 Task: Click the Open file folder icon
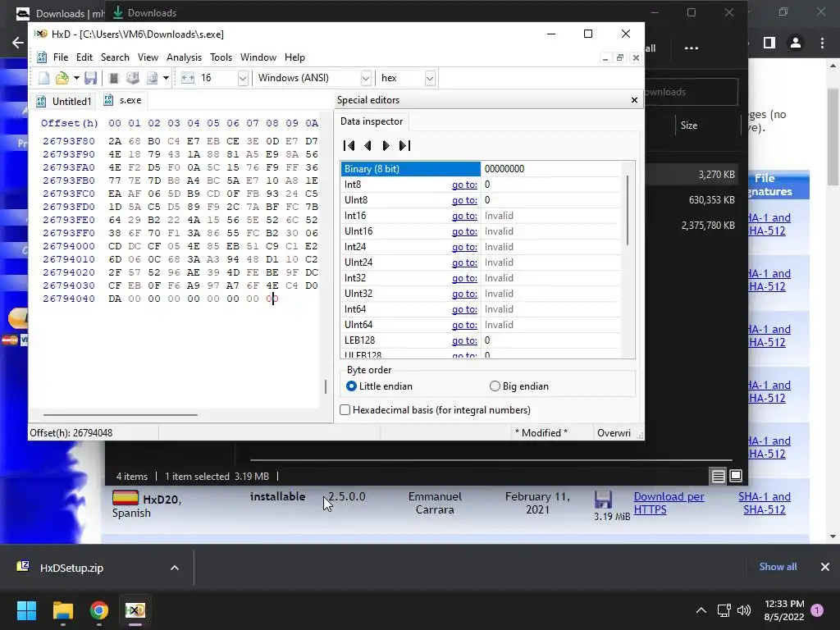[x=62, y=78]
